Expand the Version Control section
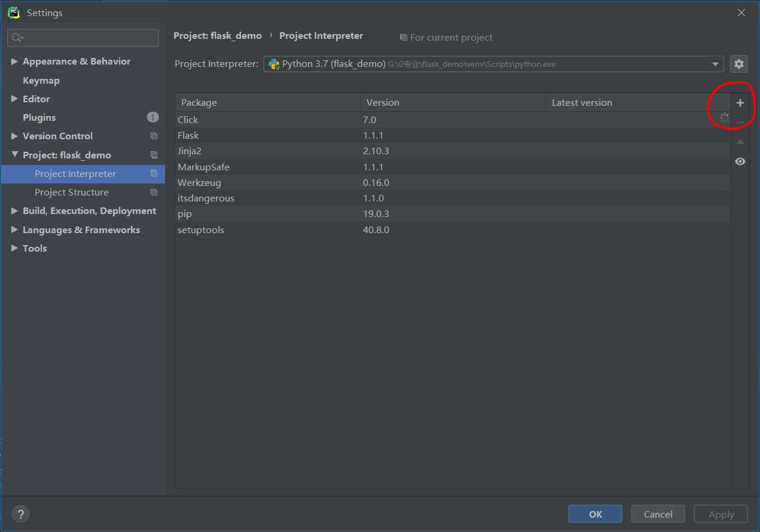This screenshot has height=532, width=760. [14, 136]
